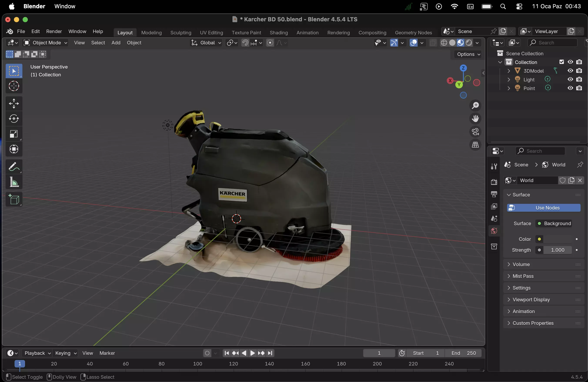Uncheck Collection exclude-from-view-layer checkbox
This screenshot has height=382, width=588.
point(561,62)
